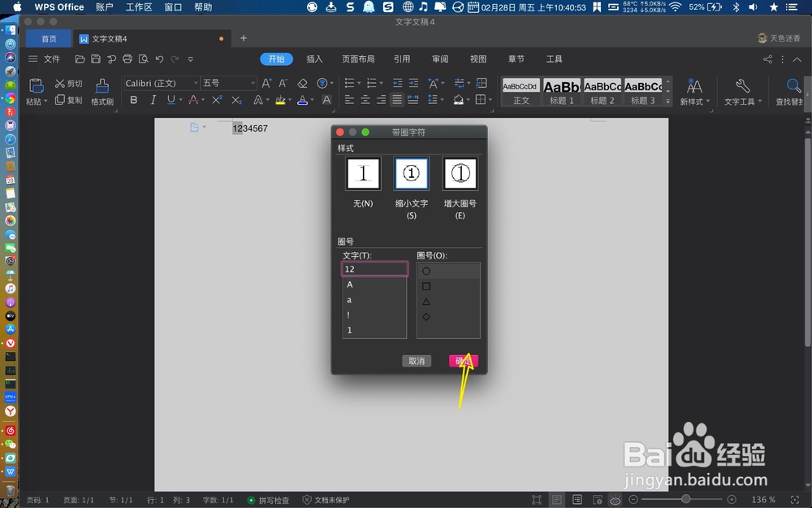Viewport: 812px width, 508px height.
Task: Open the 帮助 menu in macOS menu bar
Action: click(203, 7)
